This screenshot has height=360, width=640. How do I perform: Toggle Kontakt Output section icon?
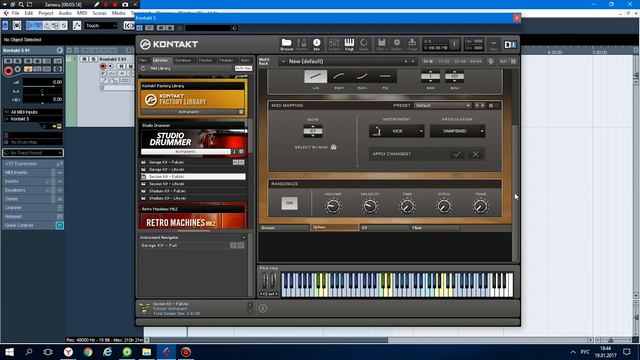click(334, 44)
